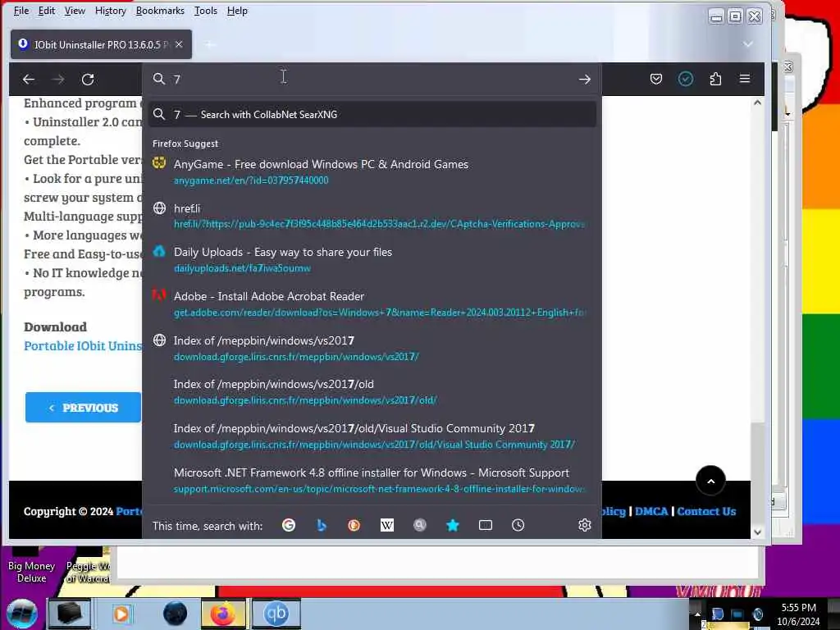Search with the gray magnifier engine
840x630 pixels.
(x=420, y=526)
